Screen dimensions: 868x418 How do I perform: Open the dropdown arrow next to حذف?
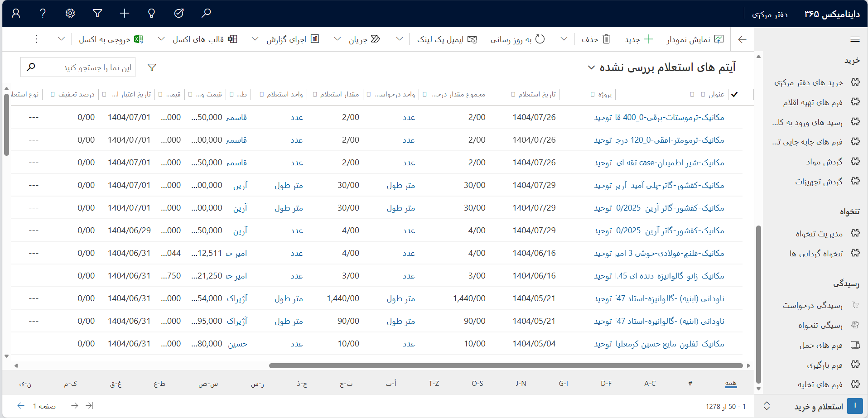[564, 39]
